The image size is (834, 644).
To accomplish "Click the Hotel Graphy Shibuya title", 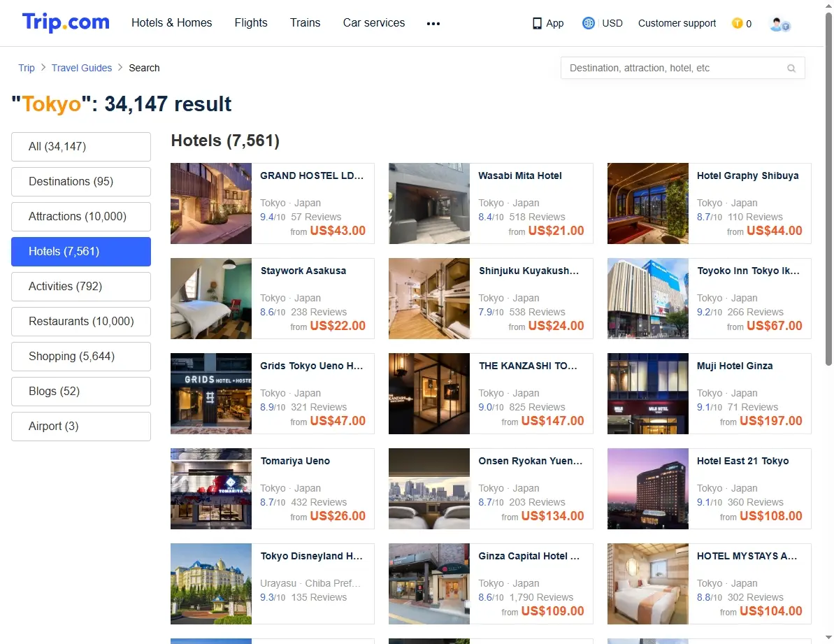I will [748, 176].
